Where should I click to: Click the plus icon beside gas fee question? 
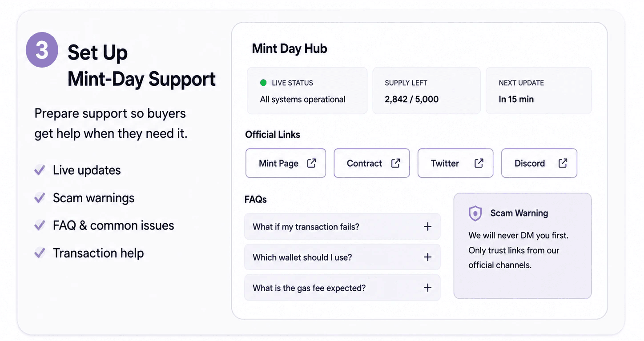[x=427, y=288]
